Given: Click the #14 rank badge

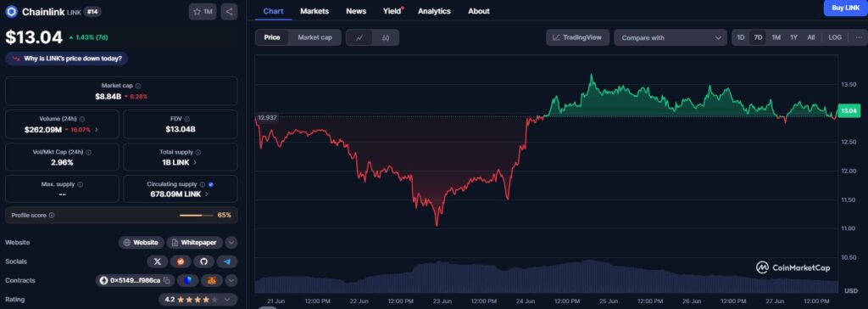Looking at the screenshot, I should (x=92, y=11).
